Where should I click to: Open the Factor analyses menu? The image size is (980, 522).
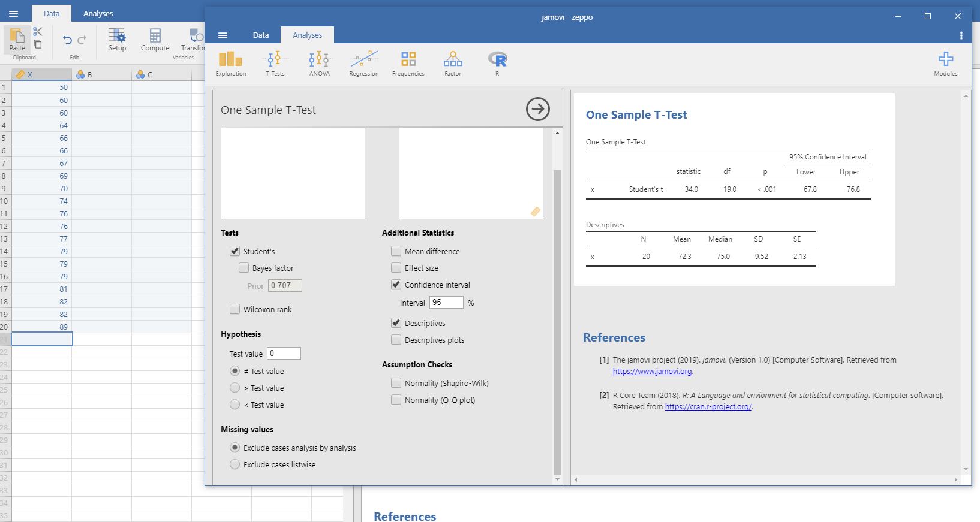click(453, 64)
